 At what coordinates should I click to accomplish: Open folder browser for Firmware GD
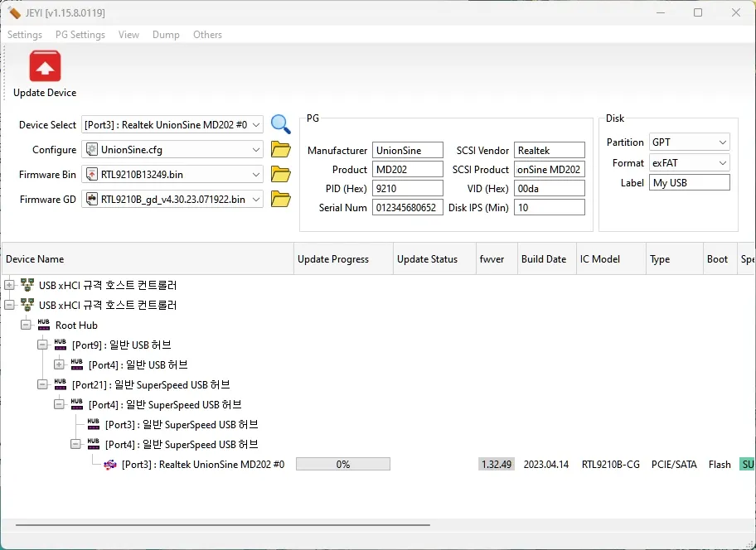coord(281,199)
